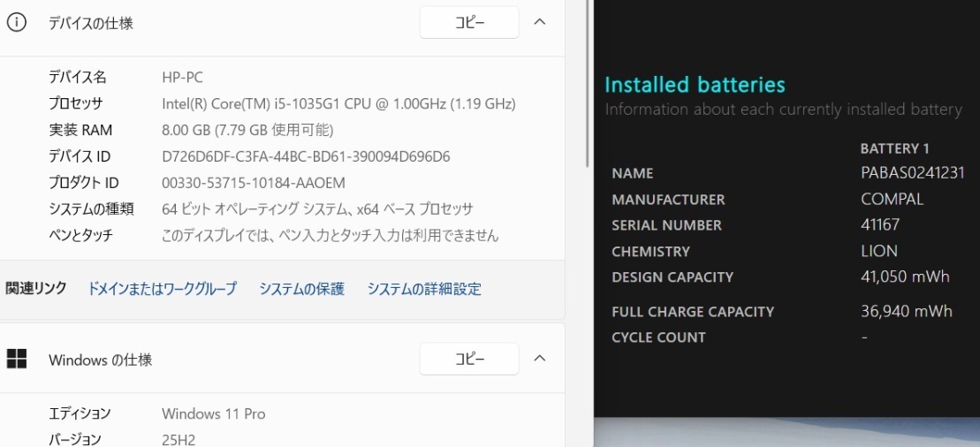Select battery chemistry value LION
The height and width of the screenshot is (447, 980).
click(x=878, y=251)
